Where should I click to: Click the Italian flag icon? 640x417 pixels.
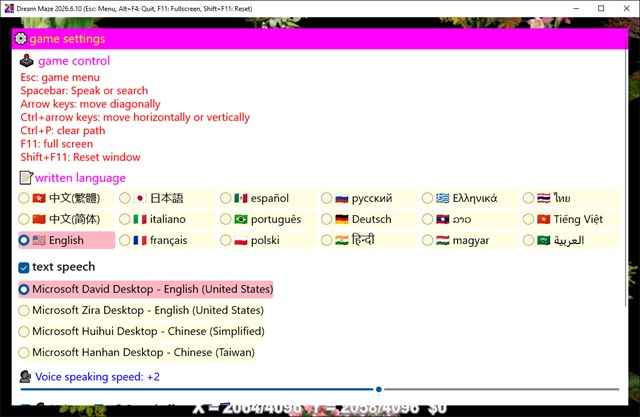pos(140,220)
